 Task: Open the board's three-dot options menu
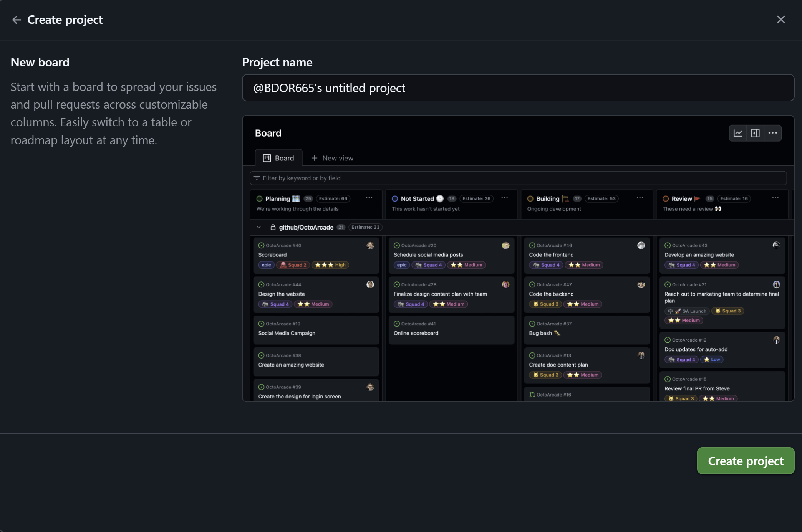click(x=773, y=133)
